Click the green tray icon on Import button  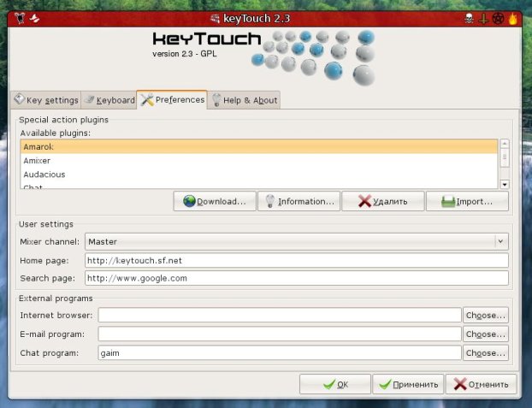point(448,201)
